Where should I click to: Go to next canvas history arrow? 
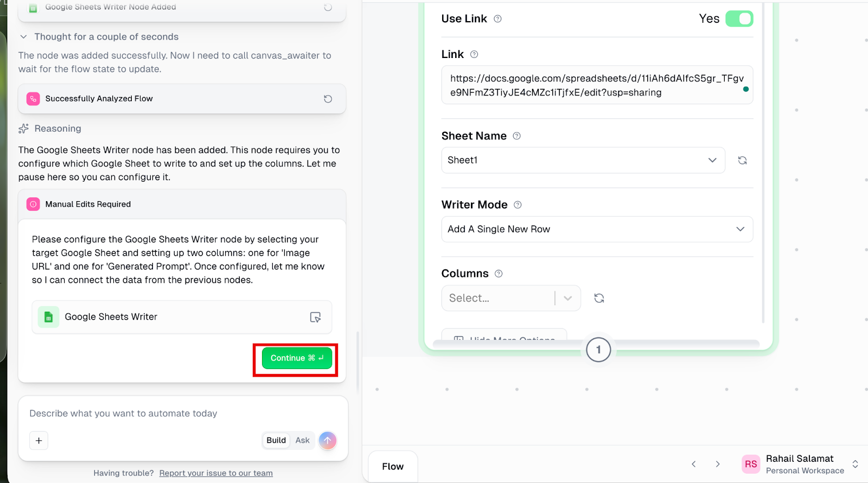tap(718, 464)
